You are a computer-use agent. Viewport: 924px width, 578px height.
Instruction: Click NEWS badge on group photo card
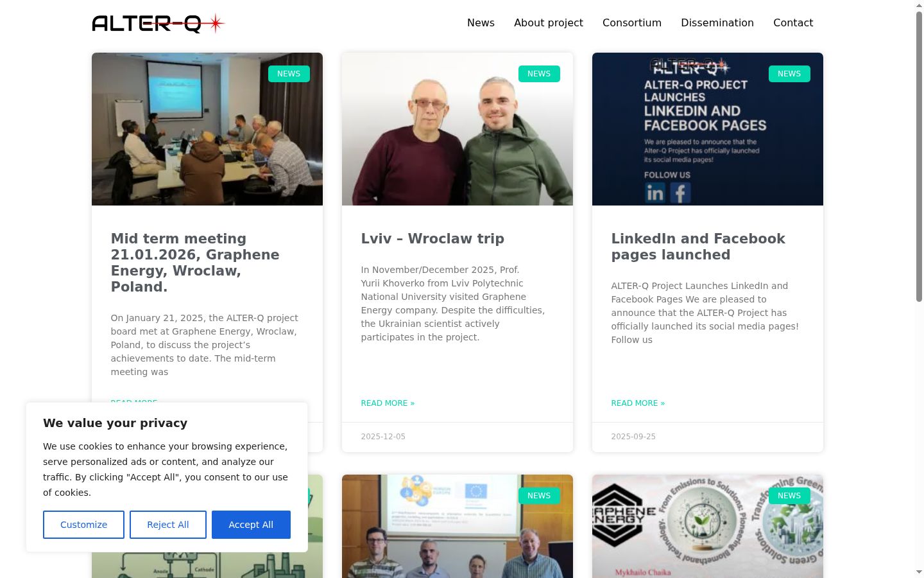point(539,496)
